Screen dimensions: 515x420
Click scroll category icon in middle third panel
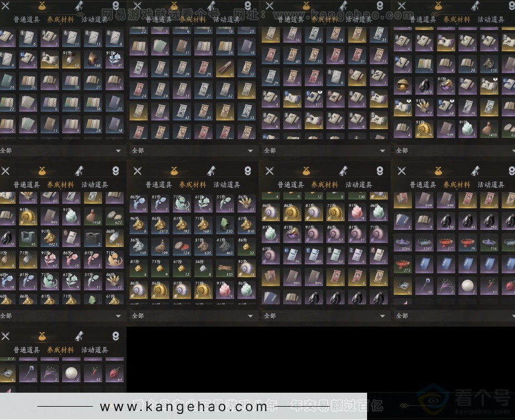(343, 170)
